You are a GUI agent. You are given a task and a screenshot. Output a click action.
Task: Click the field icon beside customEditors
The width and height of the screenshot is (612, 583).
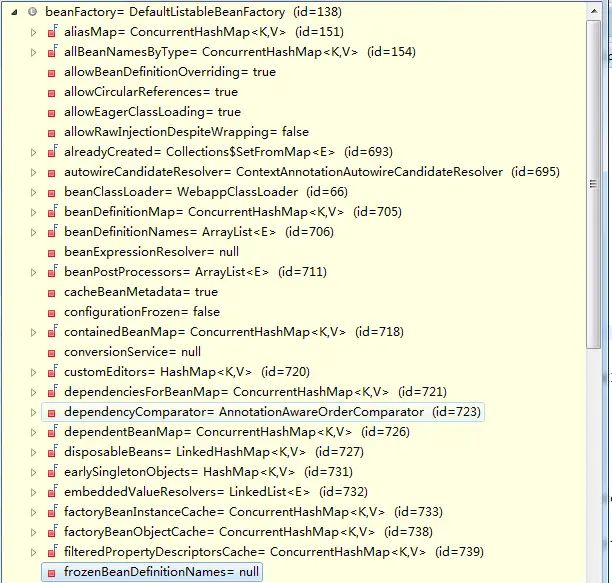tap(52, 371)
